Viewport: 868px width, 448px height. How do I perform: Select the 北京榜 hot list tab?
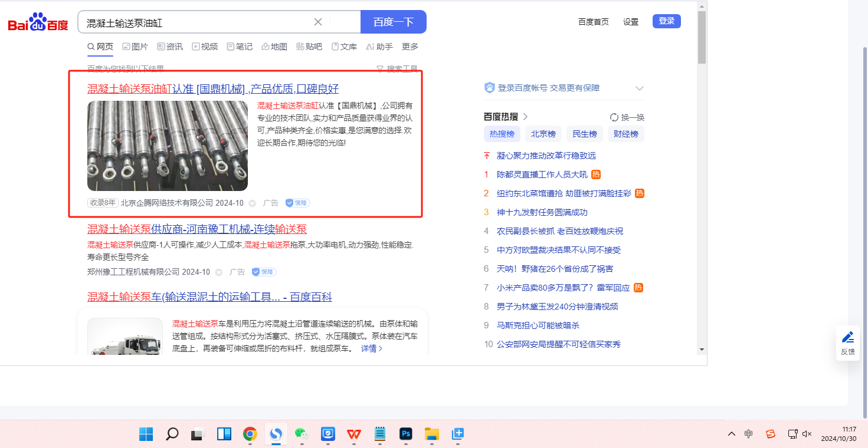point(543,134)
